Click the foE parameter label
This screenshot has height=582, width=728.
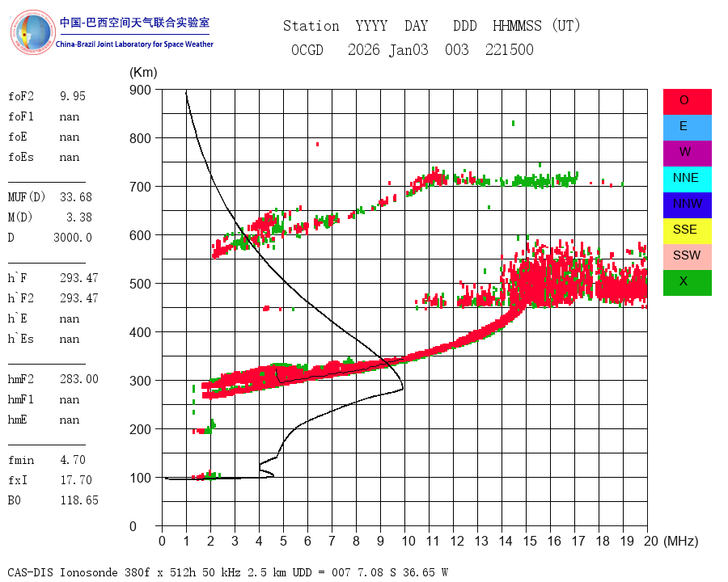point(18,137)
